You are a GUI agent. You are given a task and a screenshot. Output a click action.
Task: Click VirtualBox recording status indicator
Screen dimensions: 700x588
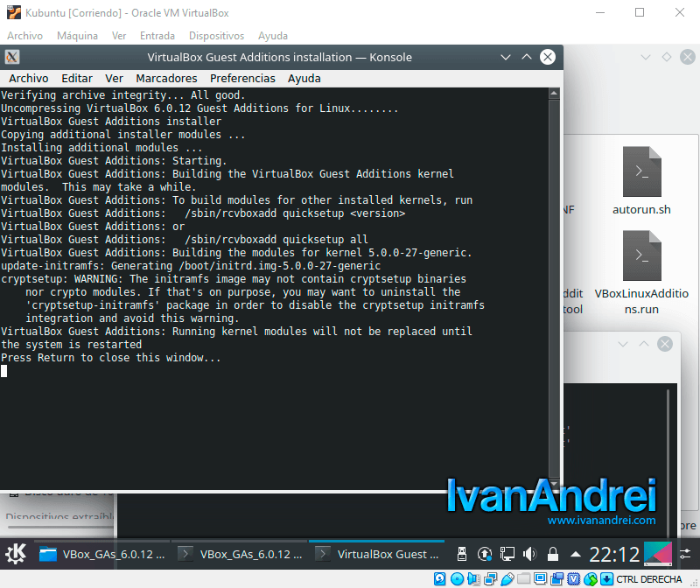click(x=557, y=579)
